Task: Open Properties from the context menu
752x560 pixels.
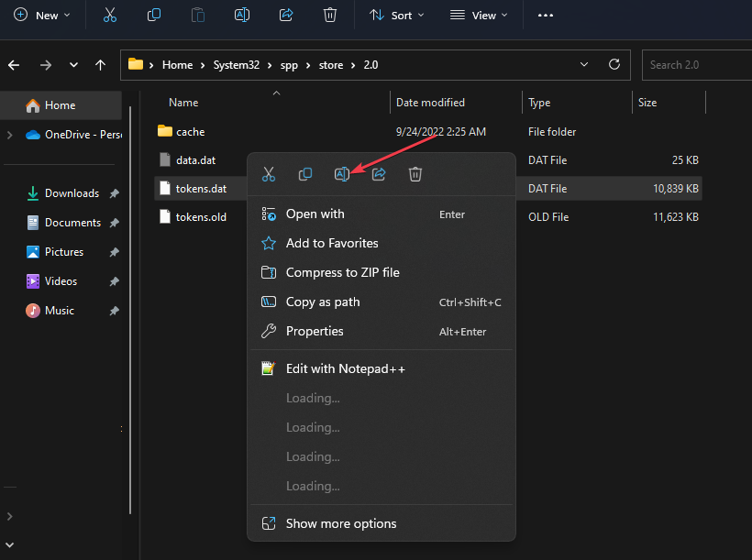Action: click(x=315, y=331)
